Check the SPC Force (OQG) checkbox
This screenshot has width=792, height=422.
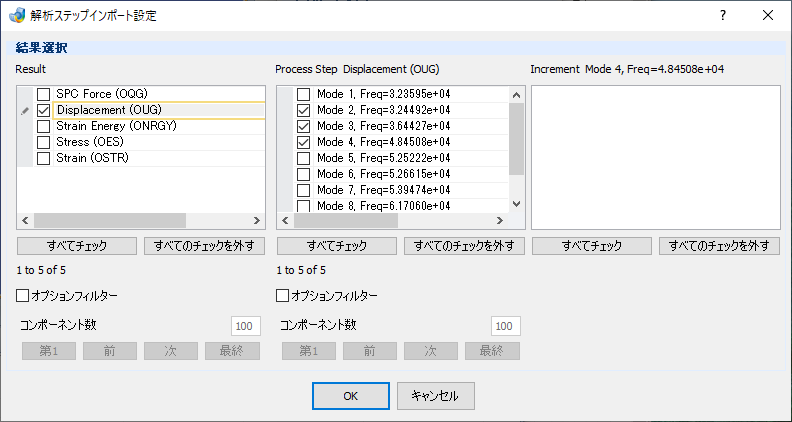(x=44, y=95)
